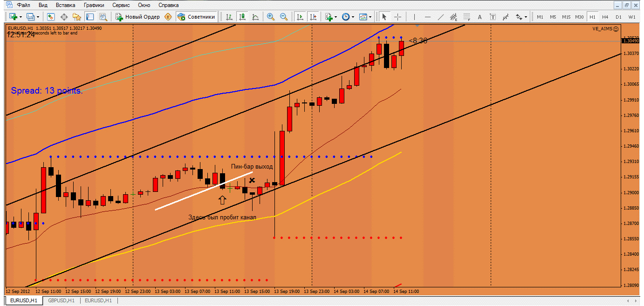The image size is (644, 306).
Task: Open the Сервис menu
Action: (x=121, y=5)
